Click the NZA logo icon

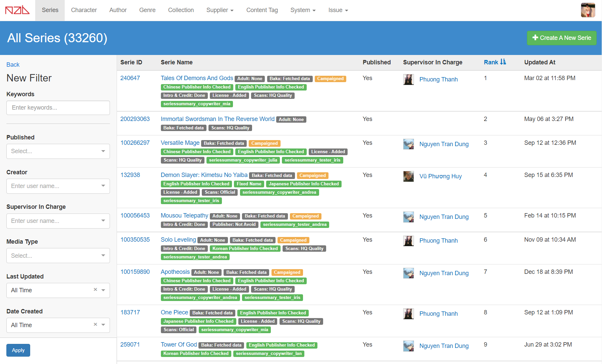pos(17,10)
